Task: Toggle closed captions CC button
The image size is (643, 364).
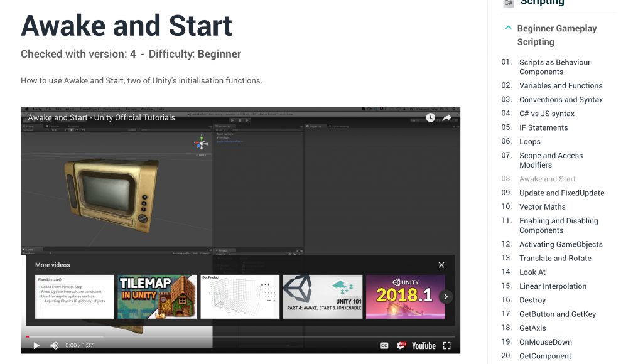Action: (384, 346)
